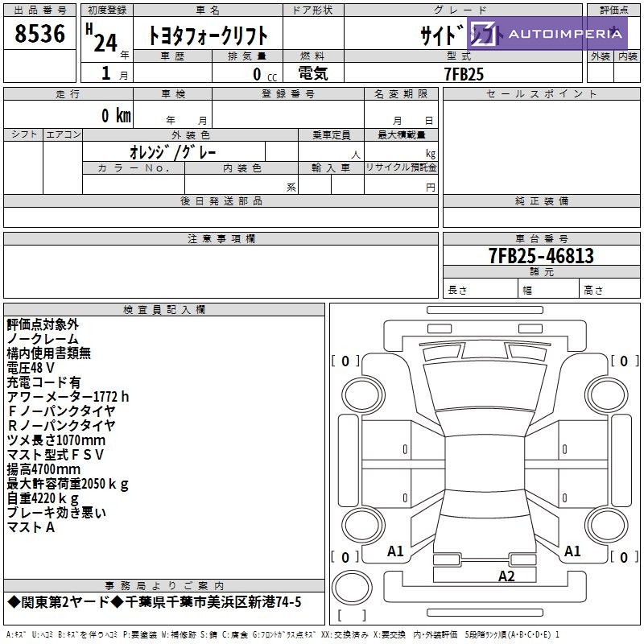This screenshot has height=644, width=644.
Task: Click the "高さ" dimension label
Action: pyautogui.click(x=593, y=291)
